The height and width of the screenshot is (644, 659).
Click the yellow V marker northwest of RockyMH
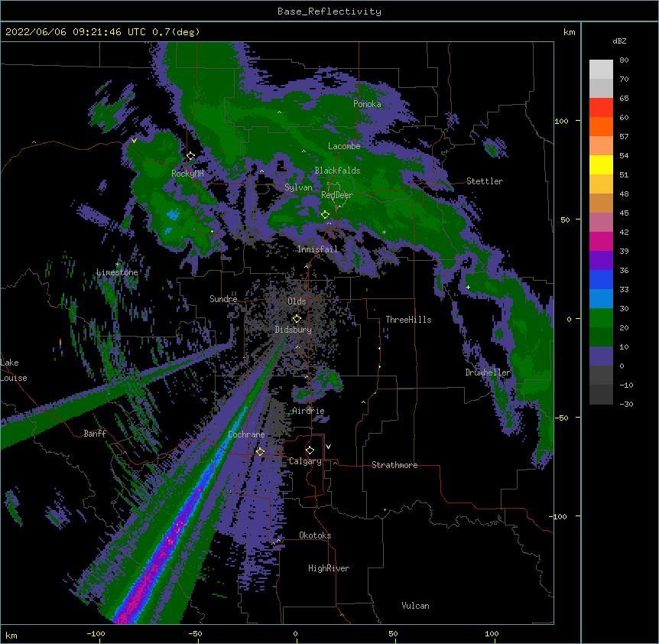coord(134,141)
